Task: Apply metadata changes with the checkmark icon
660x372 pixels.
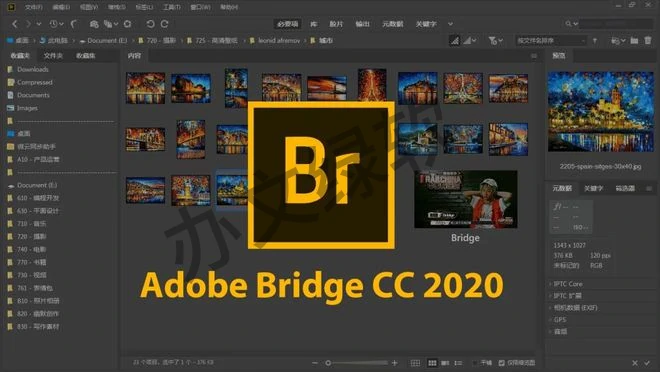Action: point(647,363)
